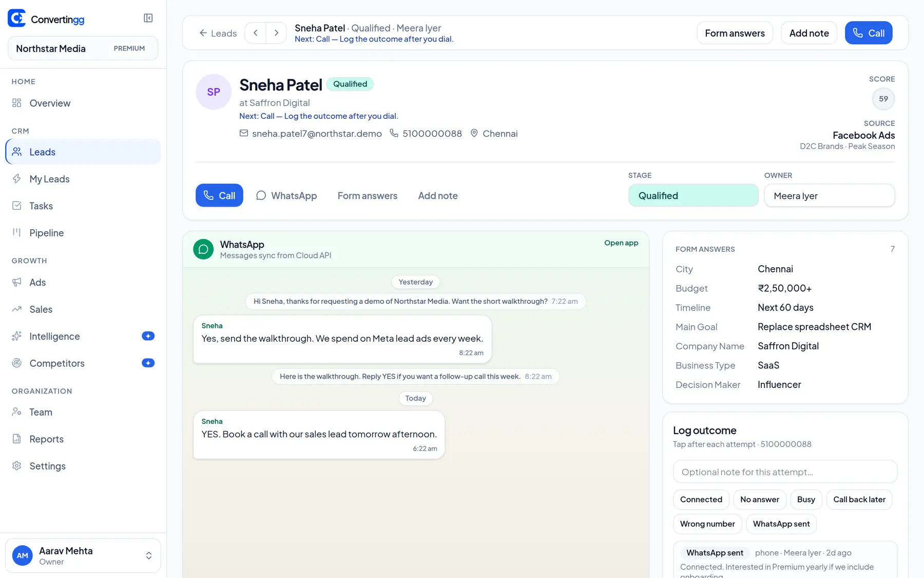Open the Northstar Media workspace selector
Image resolution: width=924 pixels, height=578 pixels.
83,48
